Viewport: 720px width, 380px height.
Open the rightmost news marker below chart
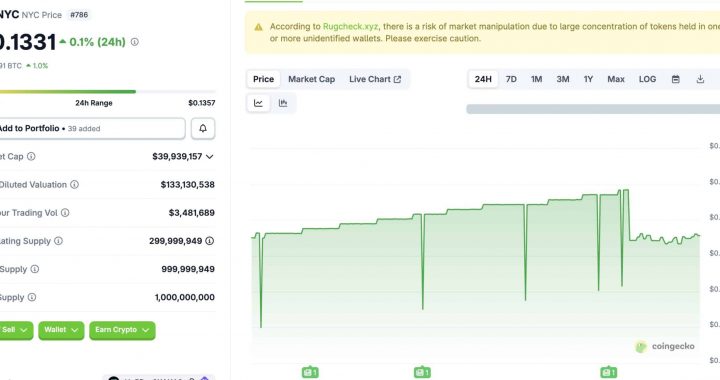tap(608, 372)
